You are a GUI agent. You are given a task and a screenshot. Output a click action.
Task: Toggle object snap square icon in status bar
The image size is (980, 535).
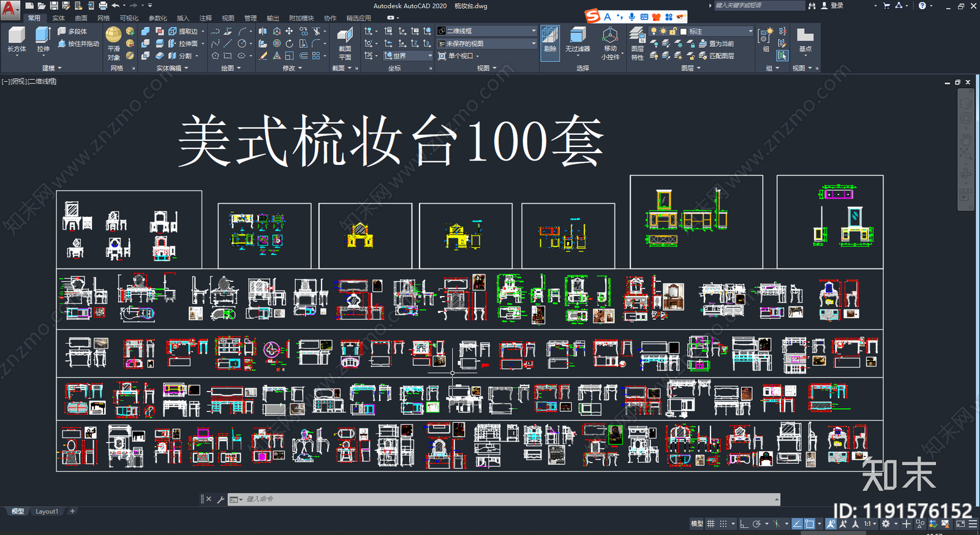[x=810, y=524]
